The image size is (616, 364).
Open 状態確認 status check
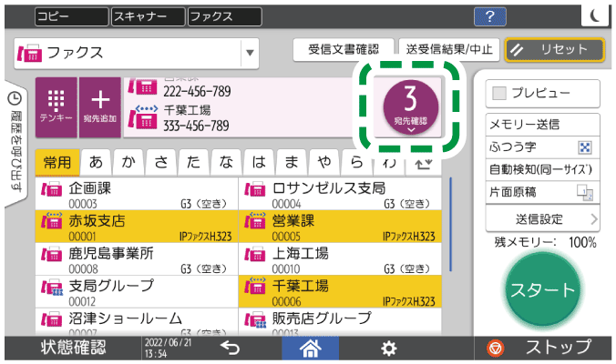73,348
